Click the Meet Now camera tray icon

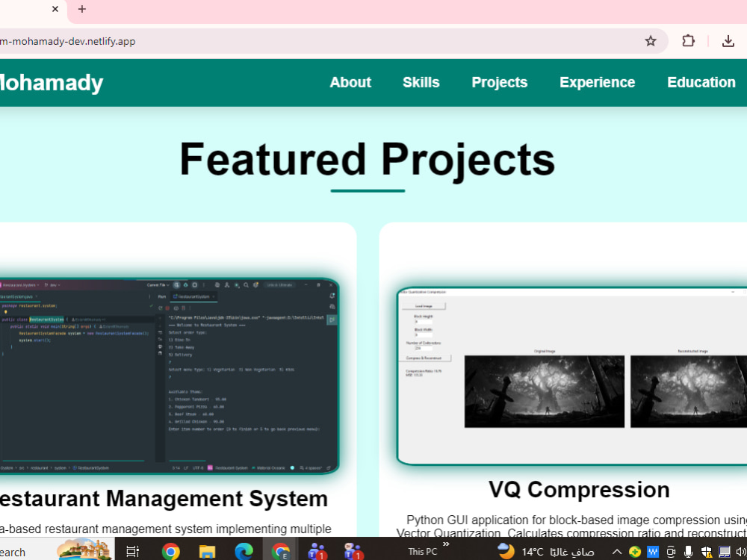(x=671, y=552)
